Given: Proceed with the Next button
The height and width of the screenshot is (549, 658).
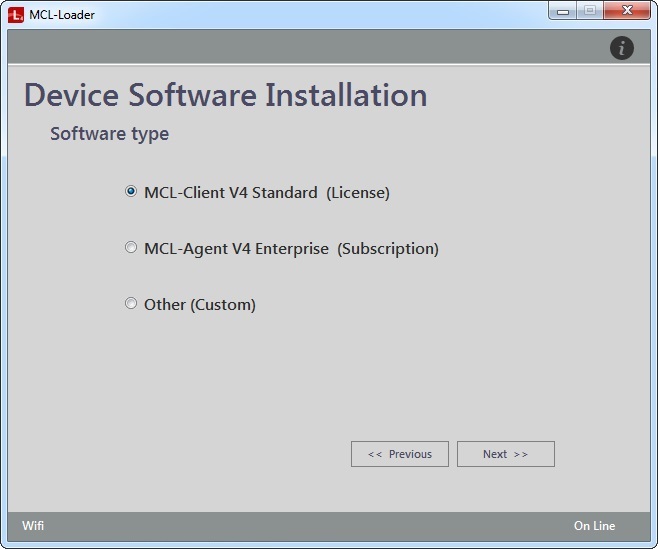Looking at the screenshot, I should point(506,454).
